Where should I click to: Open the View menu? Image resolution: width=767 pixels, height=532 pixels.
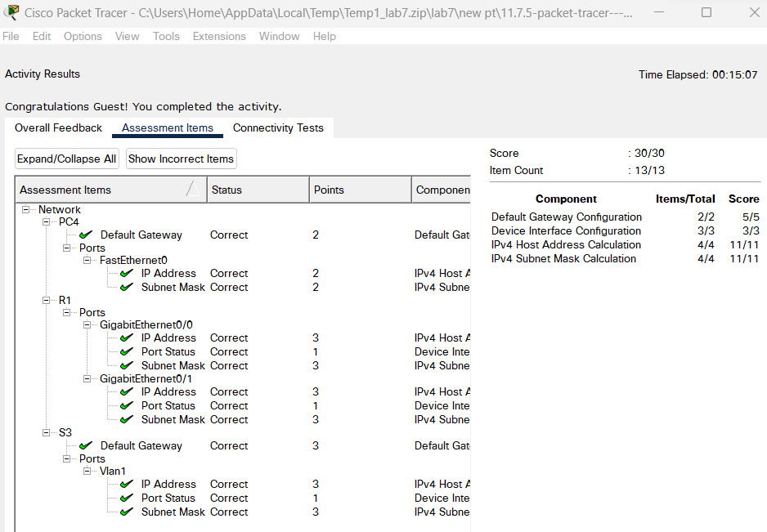[128, 36]
